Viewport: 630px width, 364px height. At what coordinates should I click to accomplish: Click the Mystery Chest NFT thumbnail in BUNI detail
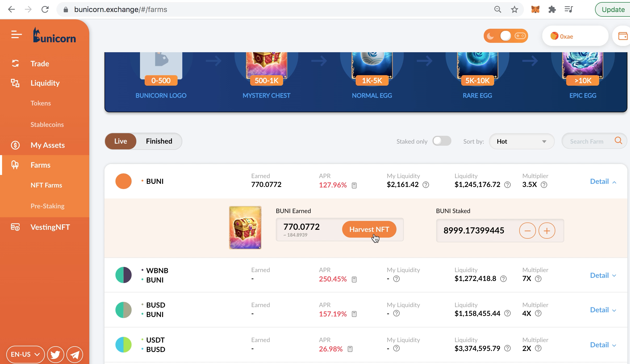point(245,227)
